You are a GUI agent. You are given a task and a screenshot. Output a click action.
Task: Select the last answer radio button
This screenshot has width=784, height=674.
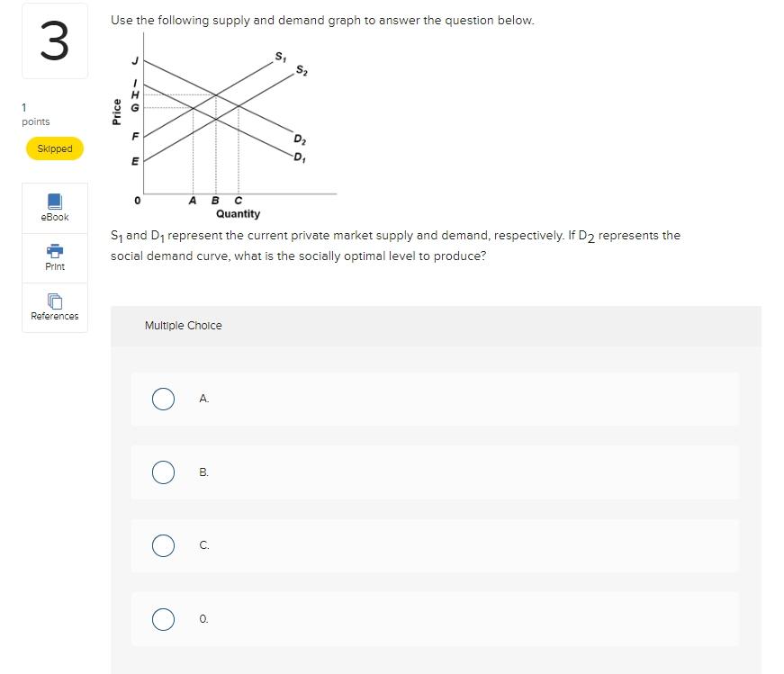tap(163, 618)
